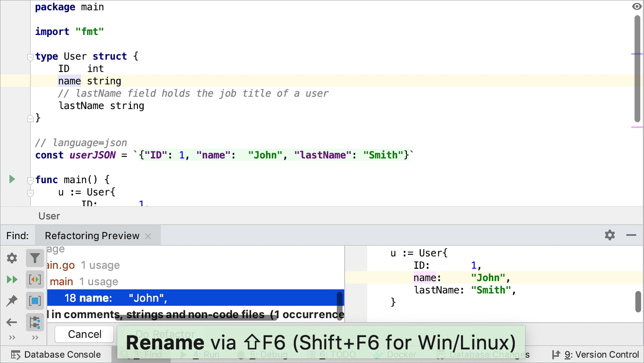Collapse the User struct fold marker
This screenshot has height=363, width=644.
[30, 57]
